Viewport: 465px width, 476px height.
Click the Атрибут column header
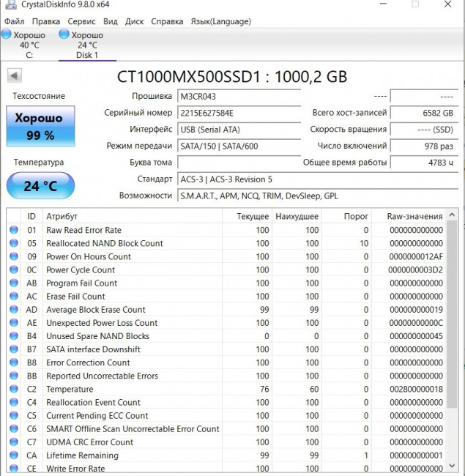(133, 216)
